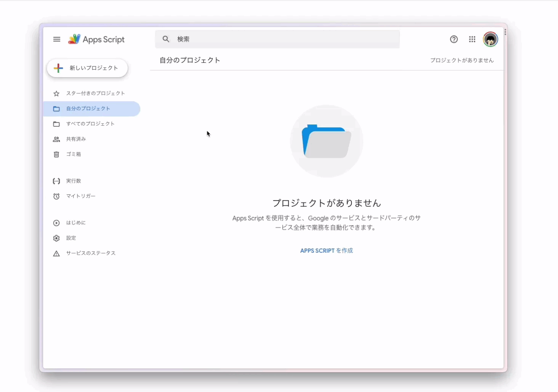Create a project with 新しいプロジェクト
Image resolution: width=558 pixels, height=392 pixels.
[87, 68]
